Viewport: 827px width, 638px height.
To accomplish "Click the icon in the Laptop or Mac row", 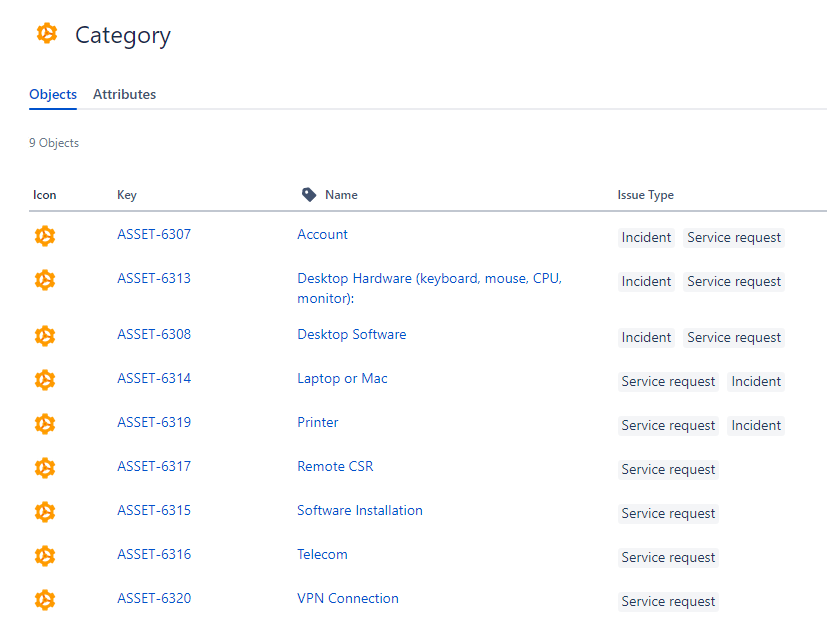I will tap(44, 380).
